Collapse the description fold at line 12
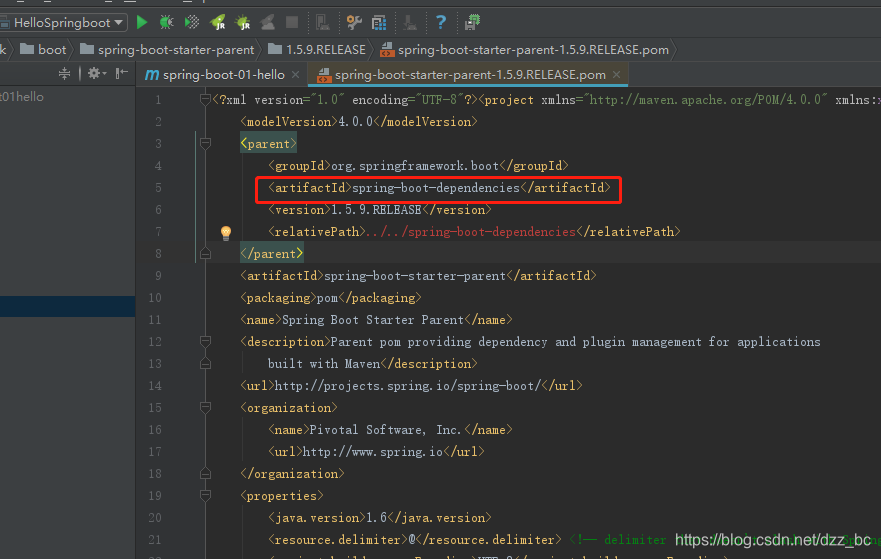 [x=205, y=342]
